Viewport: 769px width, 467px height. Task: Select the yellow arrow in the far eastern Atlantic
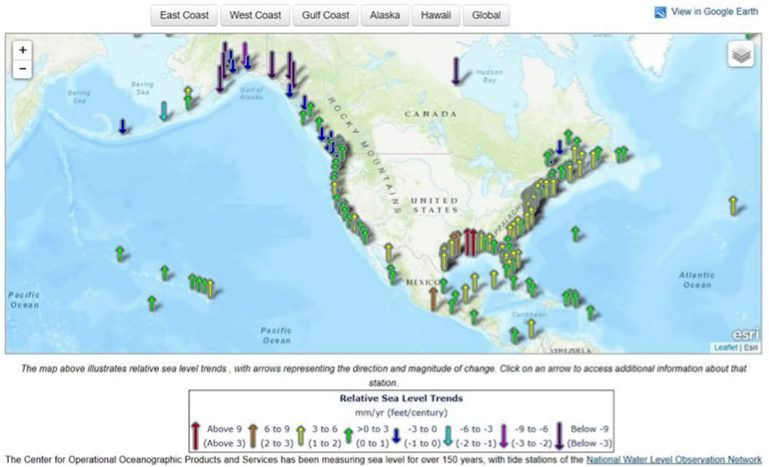(732, 205)
